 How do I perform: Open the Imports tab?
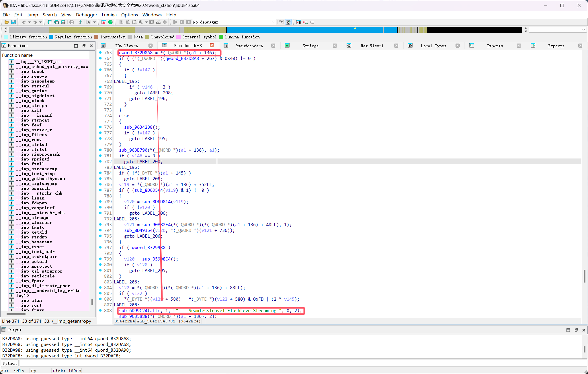point(495,46)
